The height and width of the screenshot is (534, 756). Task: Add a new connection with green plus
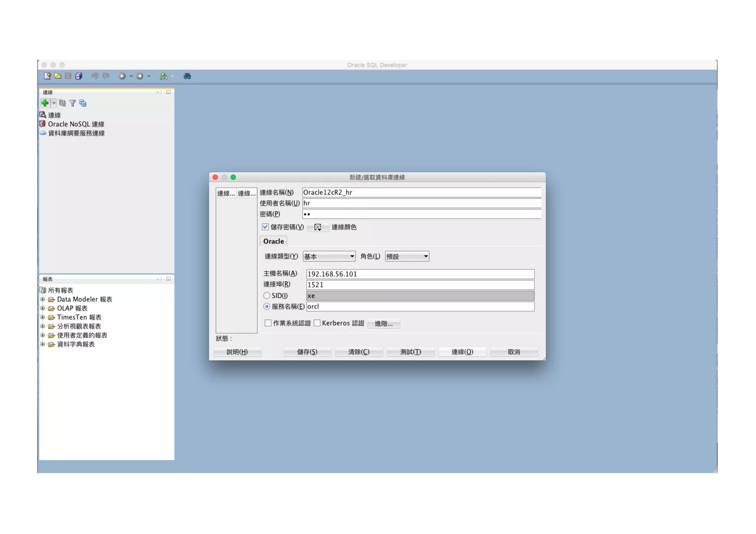45,103
